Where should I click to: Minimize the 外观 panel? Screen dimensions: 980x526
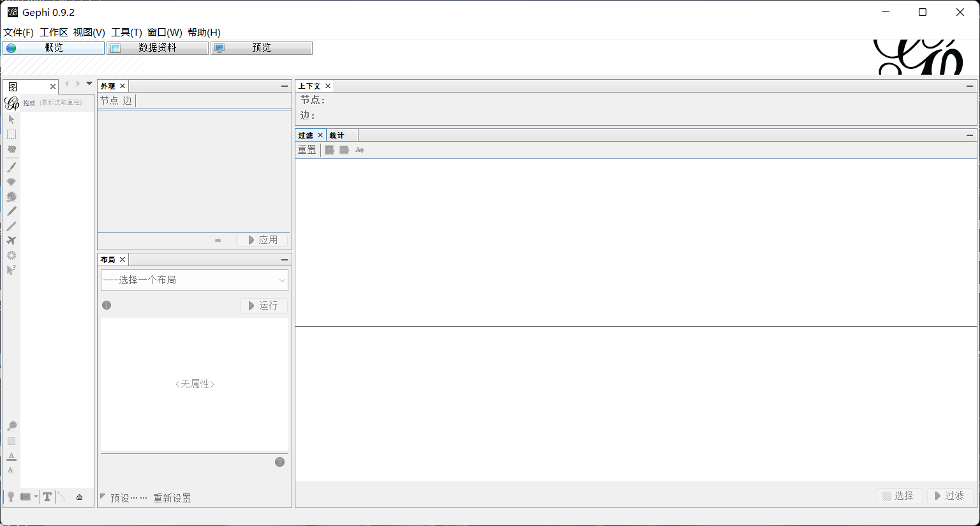[x=285, y=86]
